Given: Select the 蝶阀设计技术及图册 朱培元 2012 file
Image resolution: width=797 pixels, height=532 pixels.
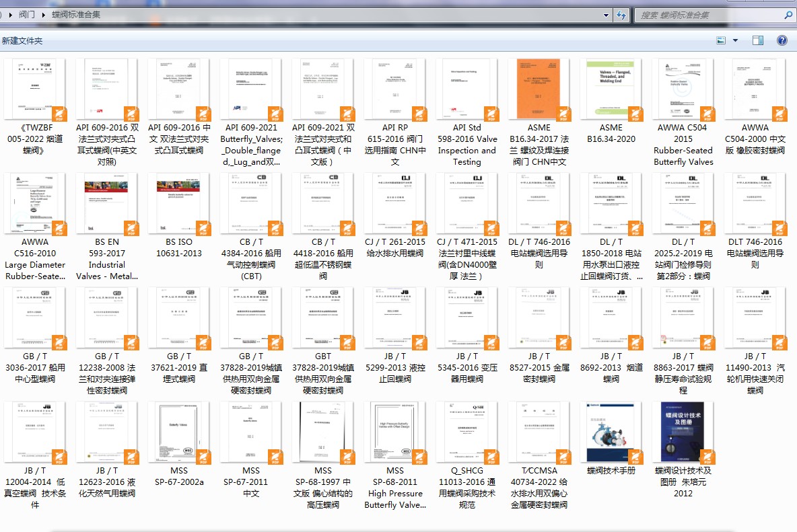Looking at the screenshot, I should [x=683, y=449].
